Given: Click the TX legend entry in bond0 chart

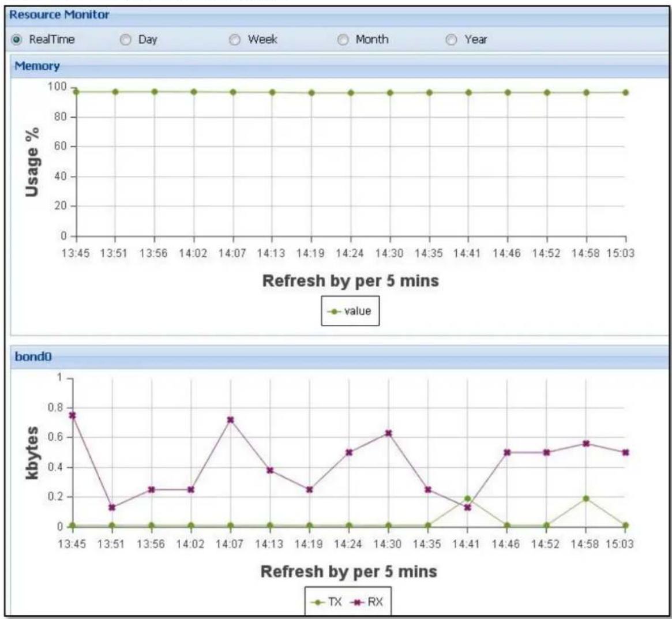Looking at the screenshot, I should click(x=327, y=602).
